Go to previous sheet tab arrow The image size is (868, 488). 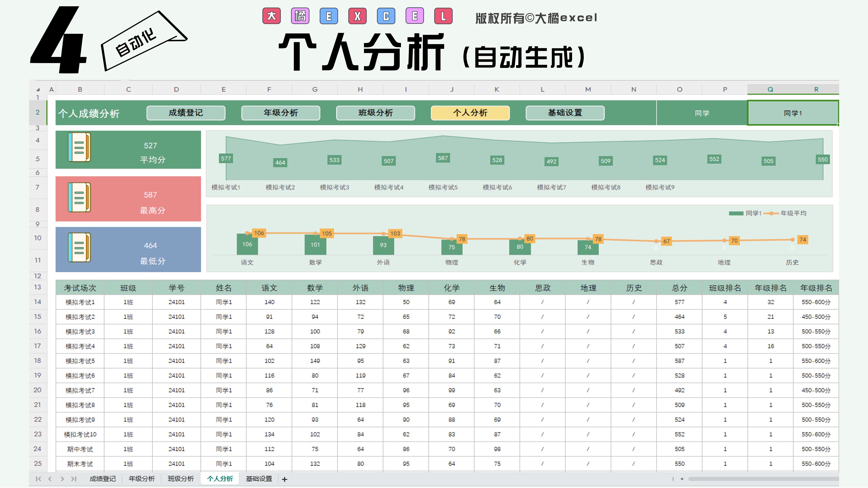click(50, 479)
